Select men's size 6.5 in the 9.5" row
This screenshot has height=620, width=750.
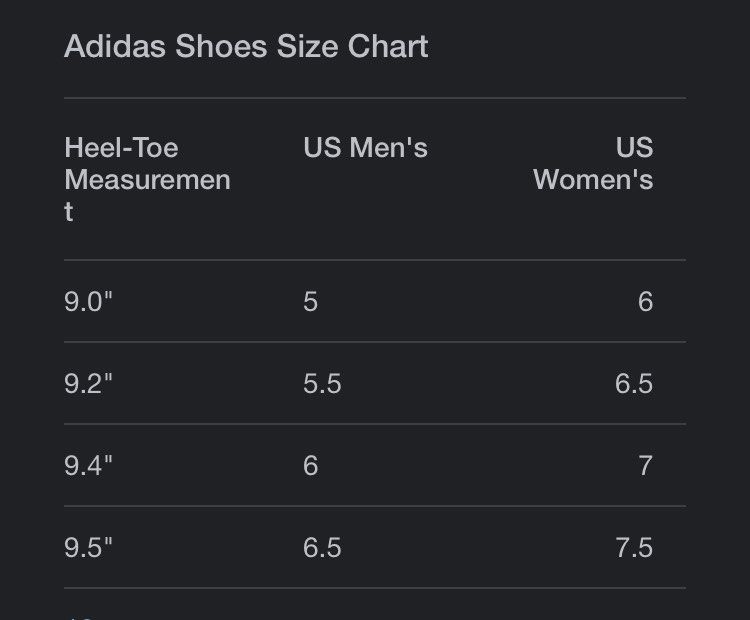pyautogui.click(x=322, y=547)
